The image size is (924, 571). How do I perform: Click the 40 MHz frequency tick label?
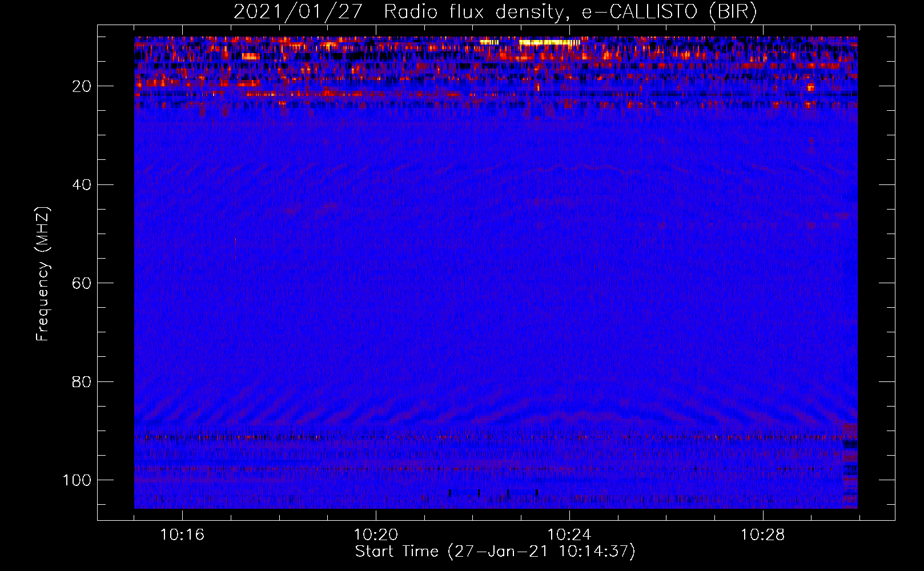(x=82, y=185)
